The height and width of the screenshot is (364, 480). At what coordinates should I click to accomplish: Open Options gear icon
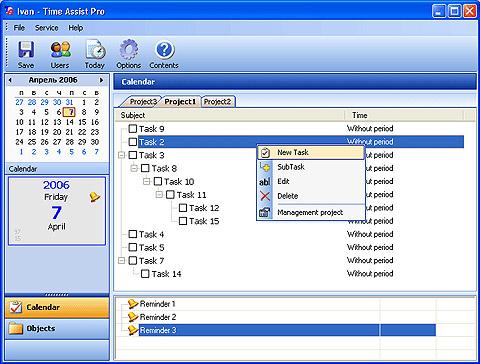pyautogui.click(x=129, y=49)
